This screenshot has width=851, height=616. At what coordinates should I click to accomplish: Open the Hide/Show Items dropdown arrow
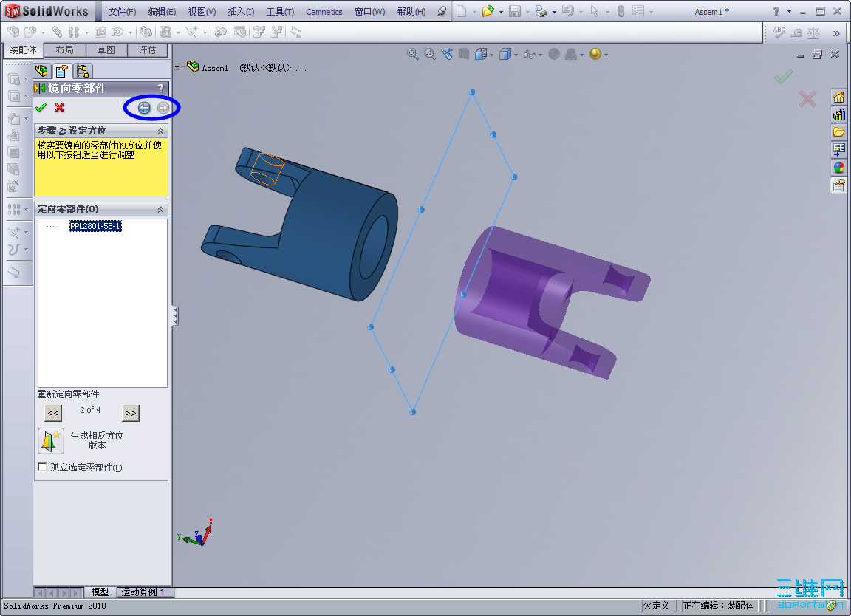pyautogui.click(x=540, y=54)
